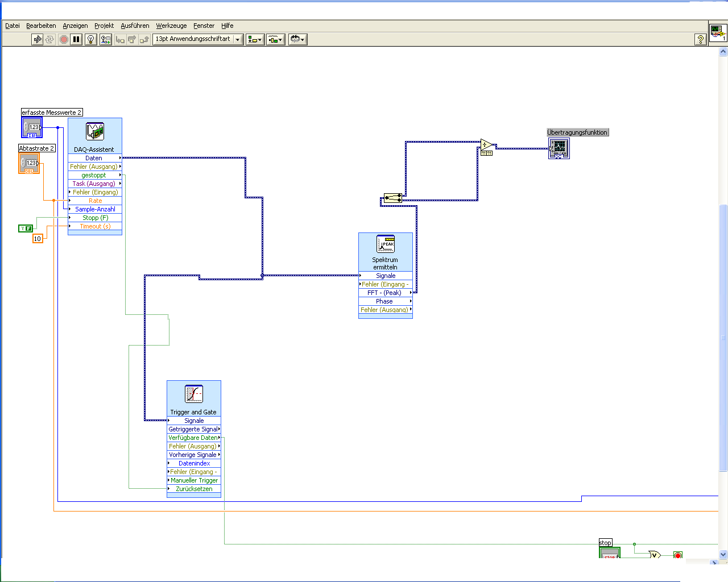The width and height of the screenshot is (728, 582).
Task: Abort execution with the red stop button
Action: point(64,39)
